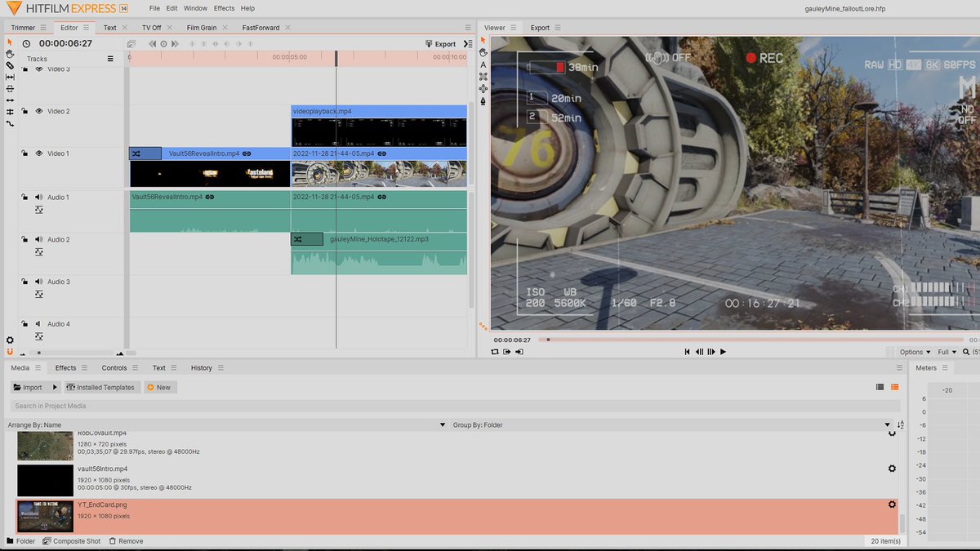
Task: Toggle media sort order icon
Action: tap(901, 424)
